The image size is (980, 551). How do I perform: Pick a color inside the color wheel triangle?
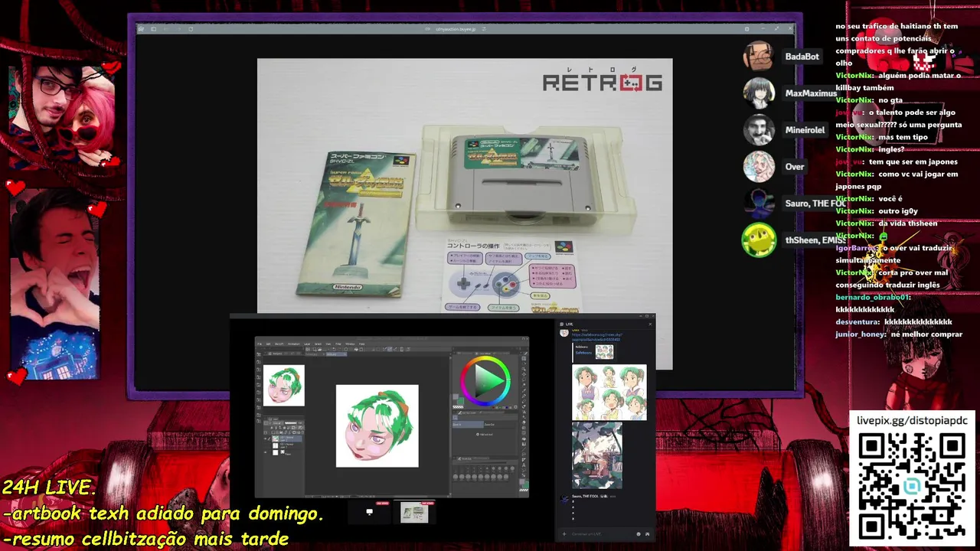484,380
